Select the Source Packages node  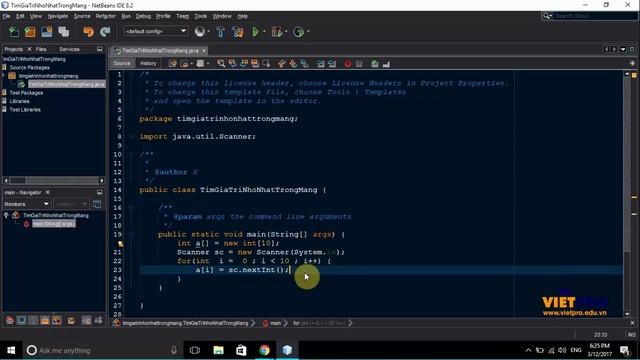(29, 67)
